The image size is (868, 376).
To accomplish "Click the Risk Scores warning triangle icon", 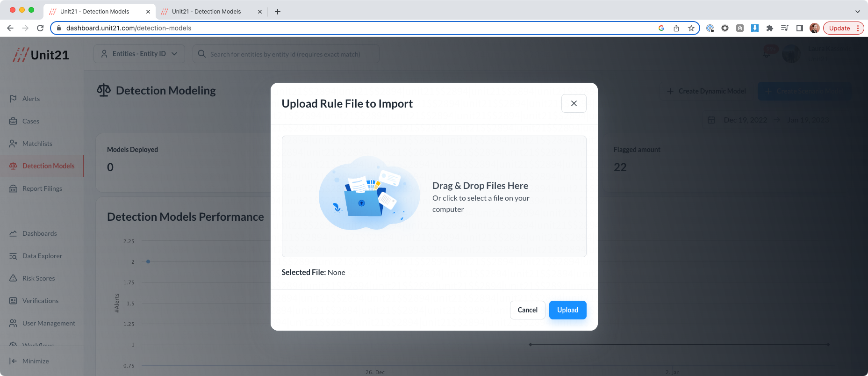I will click(x=13, y=278).
